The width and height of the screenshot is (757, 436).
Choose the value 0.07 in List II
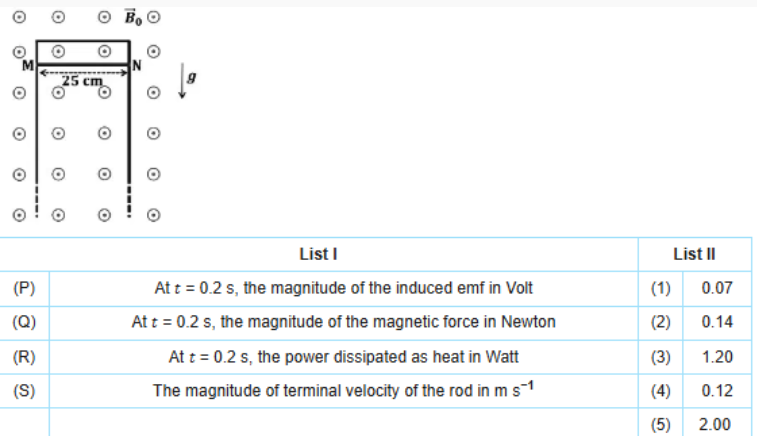tap(717, 288)
